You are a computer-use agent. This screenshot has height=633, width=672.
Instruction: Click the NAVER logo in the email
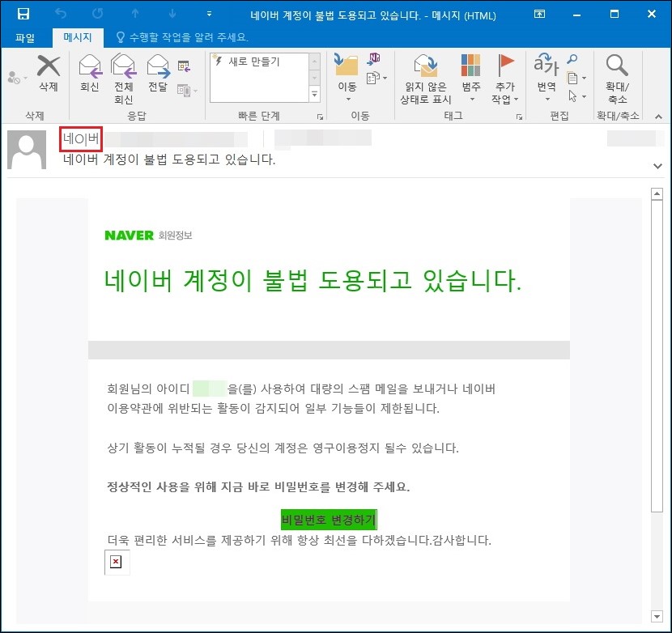(x=129, y=236)
